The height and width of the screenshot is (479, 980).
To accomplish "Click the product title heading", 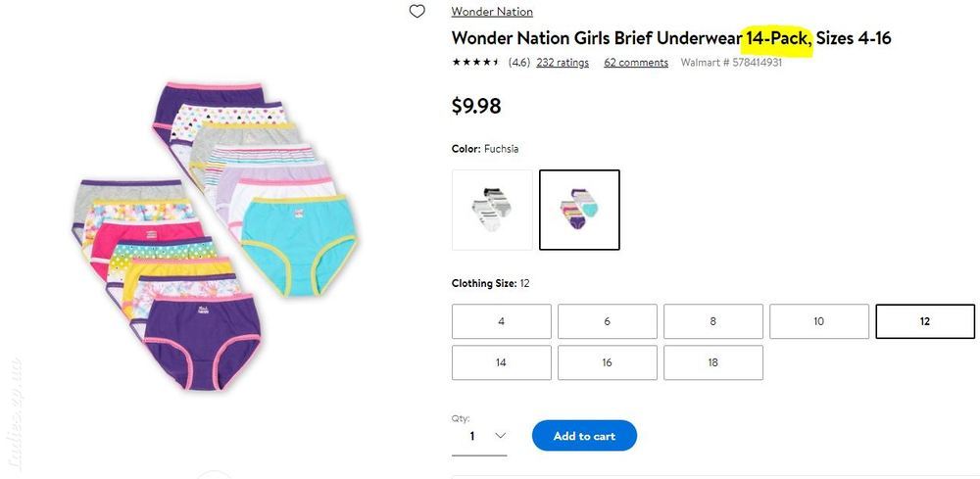I will [x=671, y=38].
